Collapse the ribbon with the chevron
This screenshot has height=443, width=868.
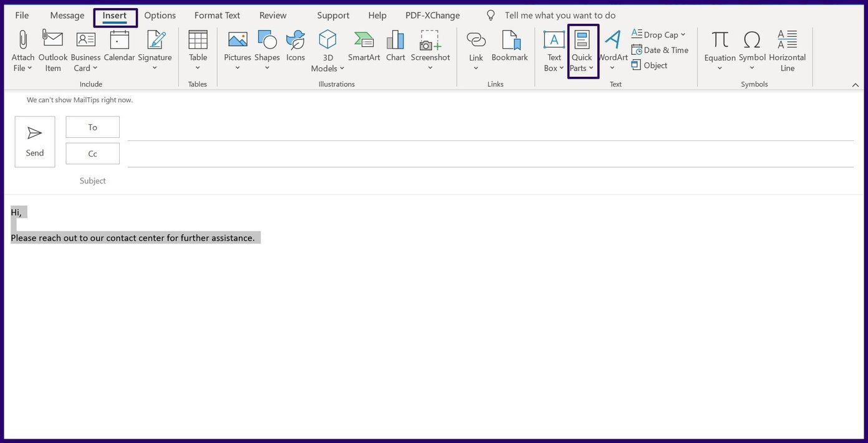point(856,84)
